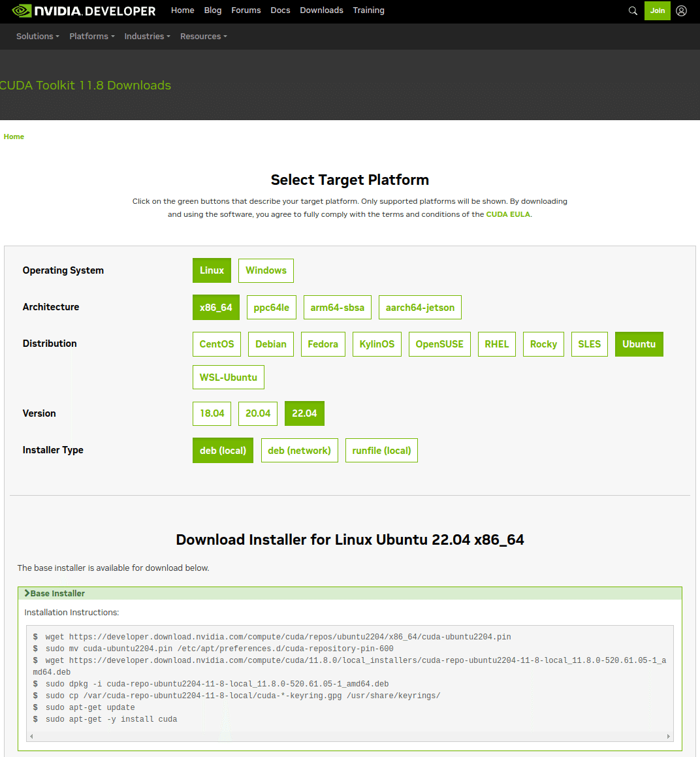Choose Debian distribution
Viewport: 700px width, 757px height.
pos(271,344)
